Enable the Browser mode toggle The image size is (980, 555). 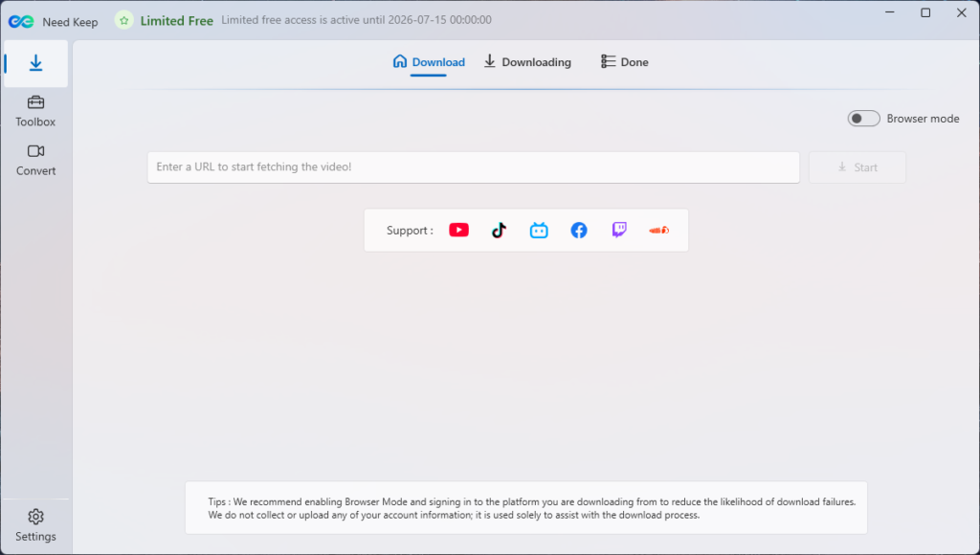pyautogui.click(x=863, y=118)
